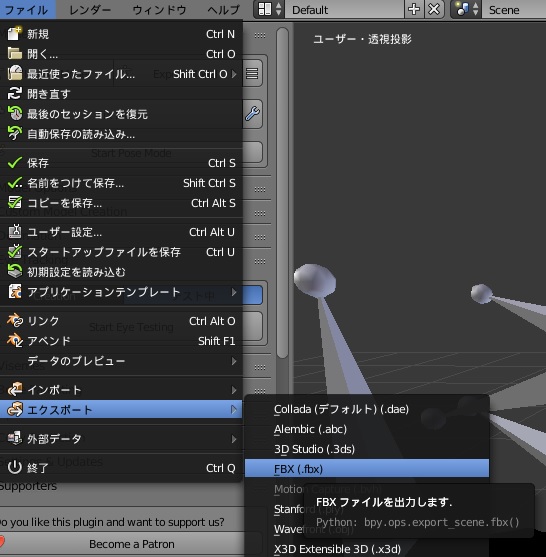546x557 pixels.
Task: Click 名前をつけて保存...
Action: tap(121, 183)
